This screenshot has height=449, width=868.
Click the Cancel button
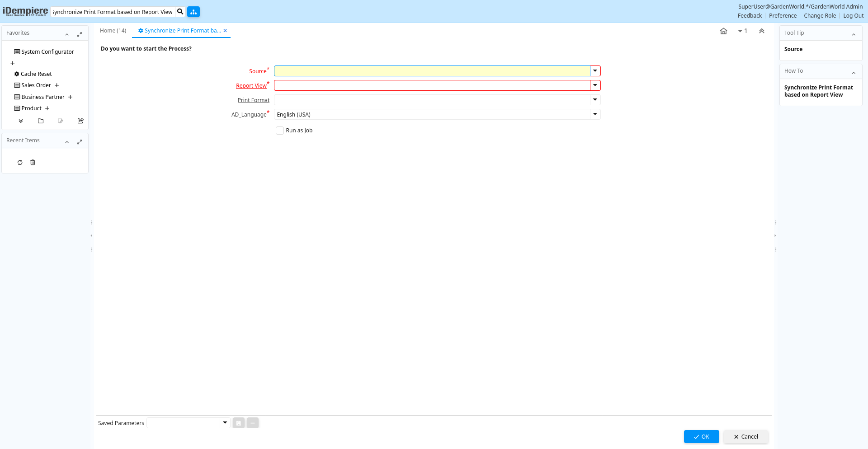coord(745,437)
